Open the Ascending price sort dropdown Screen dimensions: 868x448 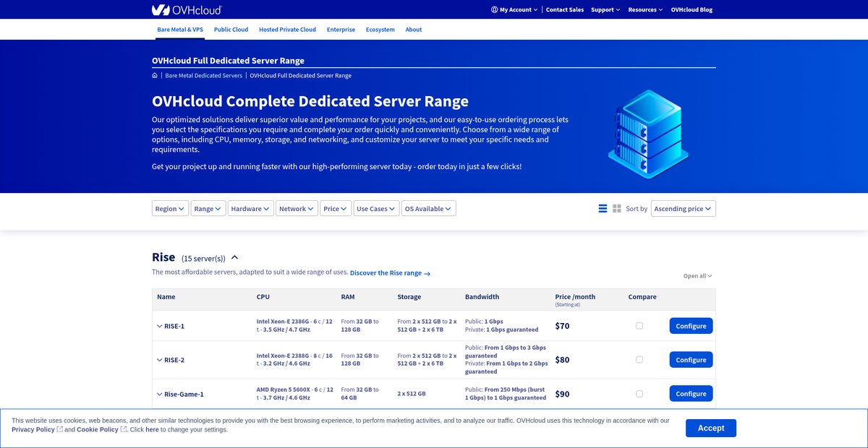683,209
